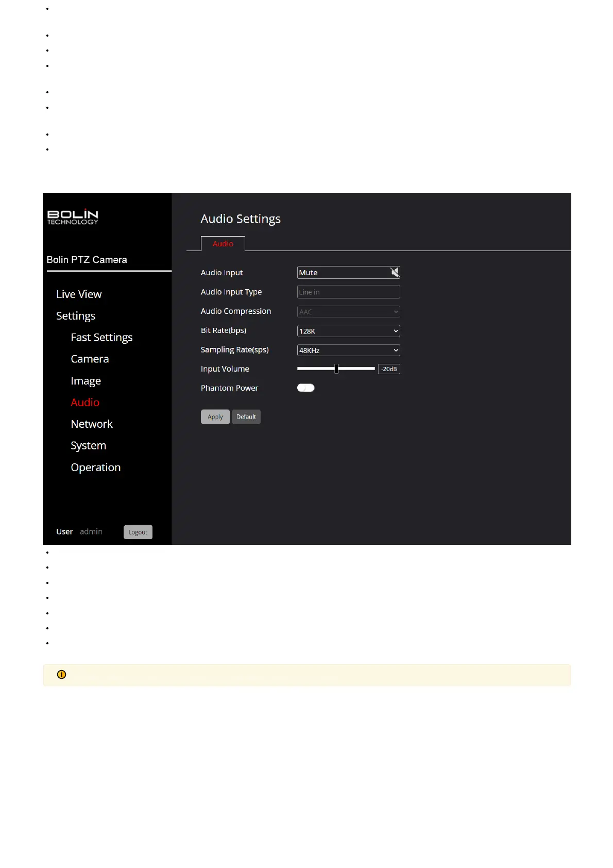Open the Camera settings page
The image size is (613, 868).
90,359
